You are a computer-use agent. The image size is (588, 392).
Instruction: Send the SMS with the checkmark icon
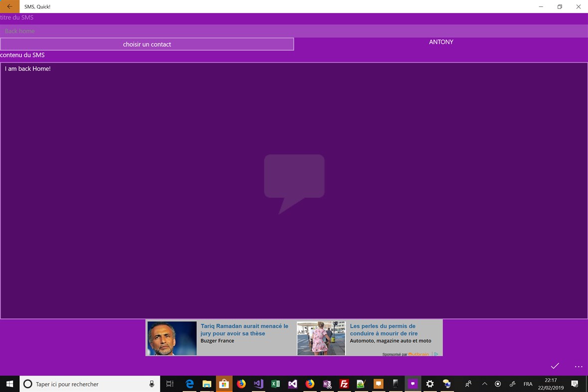pyautogui.click(x=555, y=366)
